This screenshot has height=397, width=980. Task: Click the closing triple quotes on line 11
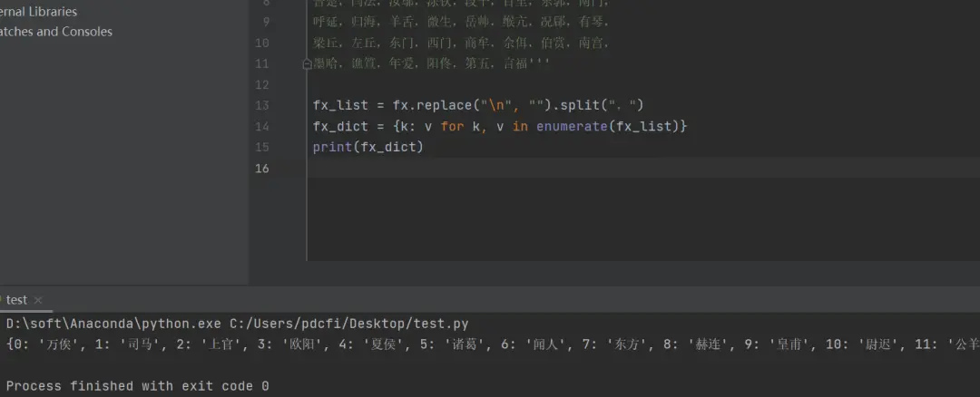click(x=539, y=63)
